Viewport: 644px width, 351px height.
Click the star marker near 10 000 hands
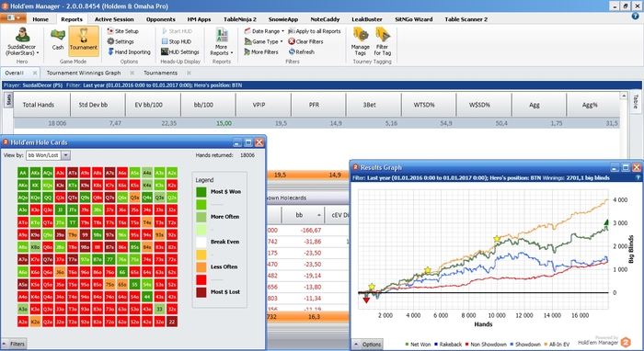coord(497,239)
